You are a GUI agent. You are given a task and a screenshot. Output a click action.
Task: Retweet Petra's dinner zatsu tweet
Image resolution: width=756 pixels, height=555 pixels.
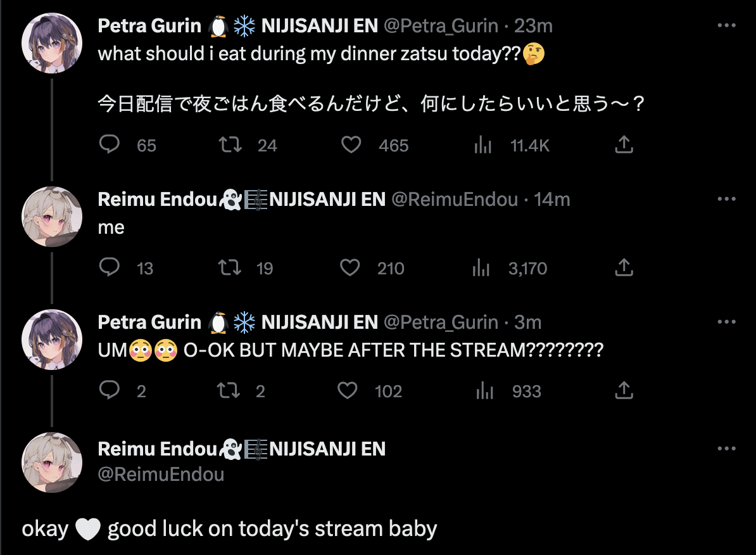[230, 146]
